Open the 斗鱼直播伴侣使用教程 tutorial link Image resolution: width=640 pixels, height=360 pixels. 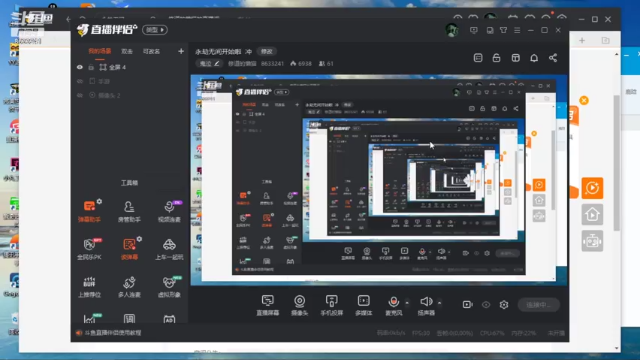coord(113,333)
